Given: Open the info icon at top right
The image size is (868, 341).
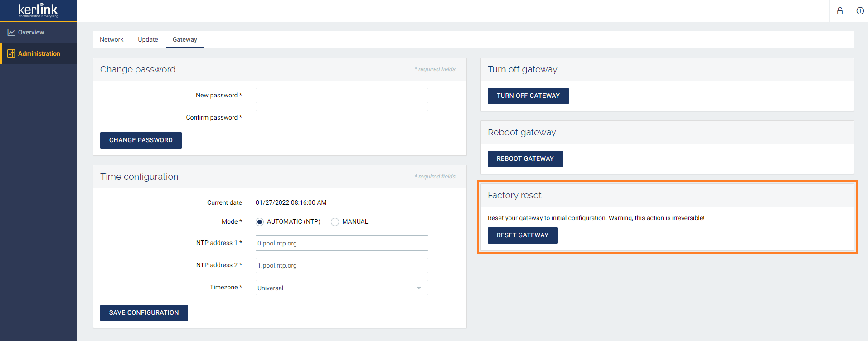Looking at the screenshot, I should coord(860,11).
